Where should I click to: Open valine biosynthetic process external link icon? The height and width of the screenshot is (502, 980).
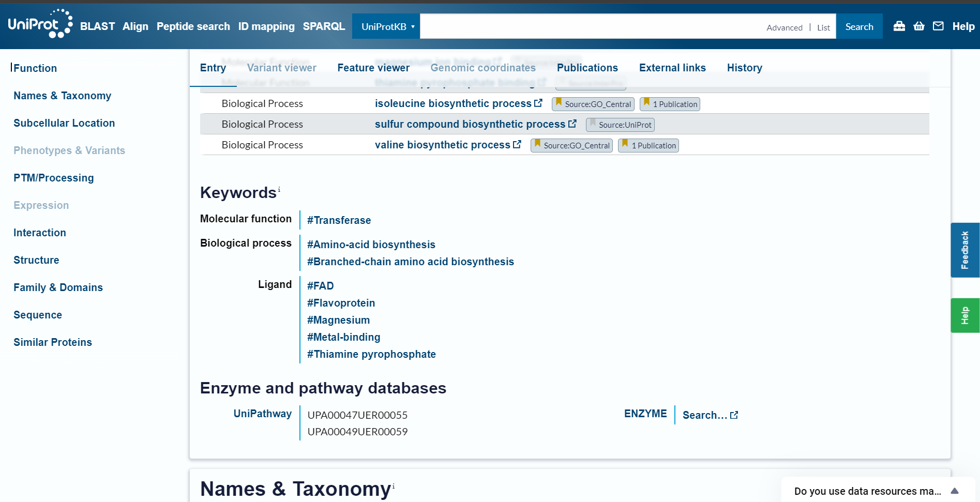pyautogui.click(x=517, y=144)
